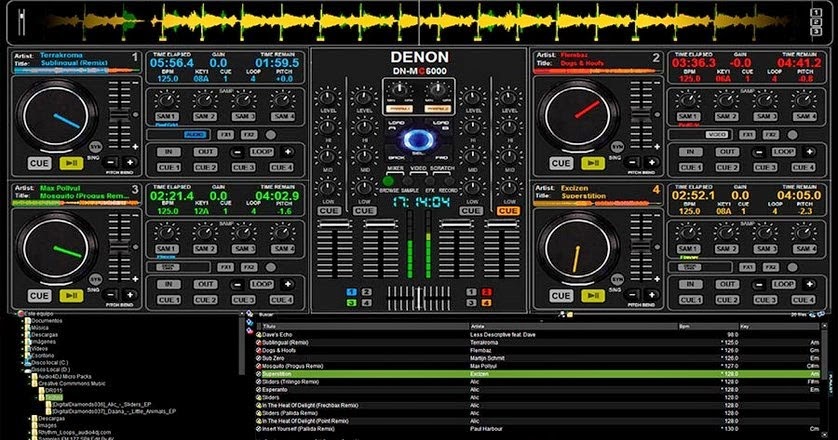This screenshot has height=440, width=838.
Task: Jump to CUE 2 hot cue on deck 1
Action: (206, 167)
